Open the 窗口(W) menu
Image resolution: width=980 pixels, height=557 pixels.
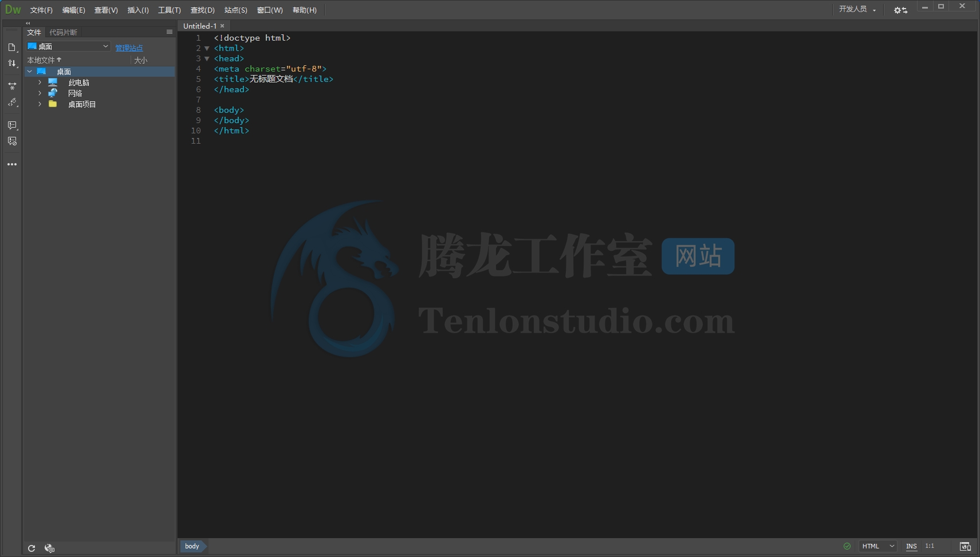click(x=270, y=10)
